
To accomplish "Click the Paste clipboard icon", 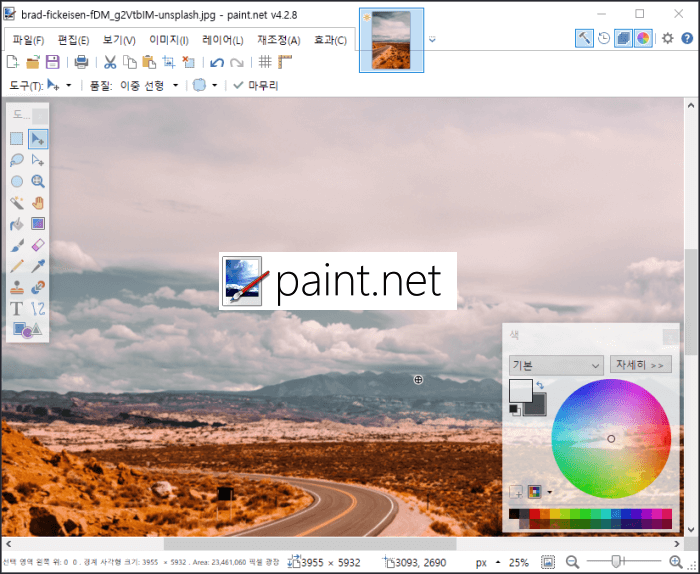I will point(149,62).
